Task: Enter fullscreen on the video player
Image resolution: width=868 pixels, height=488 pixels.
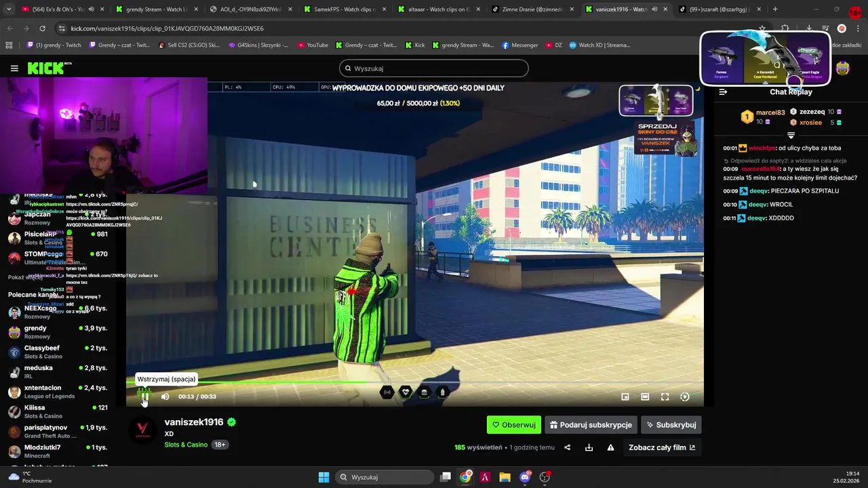Action: click(665, 397)
